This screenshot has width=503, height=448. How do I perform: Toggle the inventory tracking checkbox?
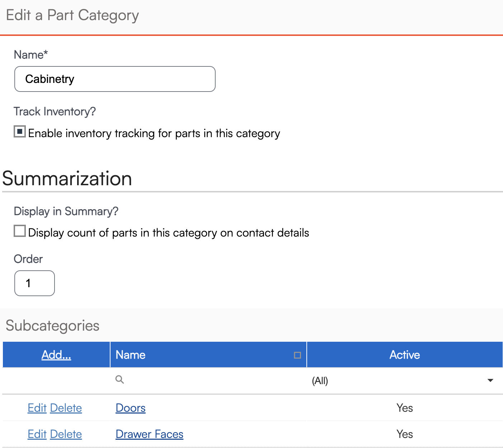pyautogui.click(x=20, y=132)
